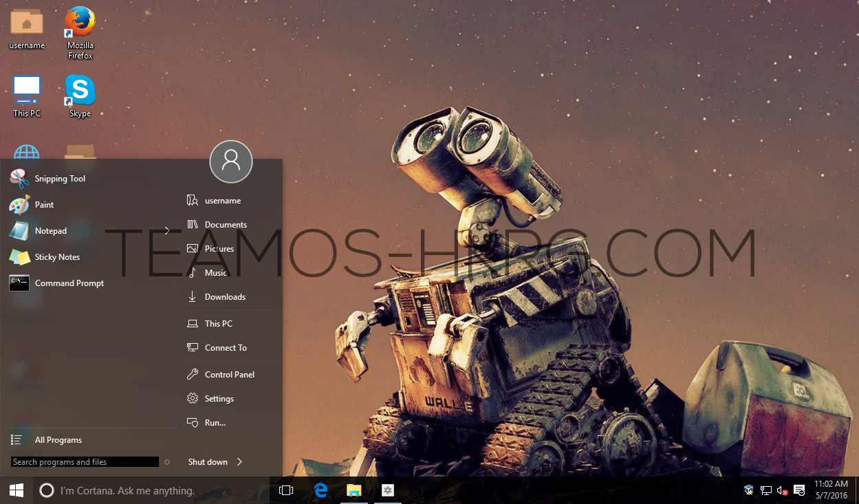Viewport: 859px width, 504px height.
Task: Focus the Search programs and files box
Action: tap(85, 462)
